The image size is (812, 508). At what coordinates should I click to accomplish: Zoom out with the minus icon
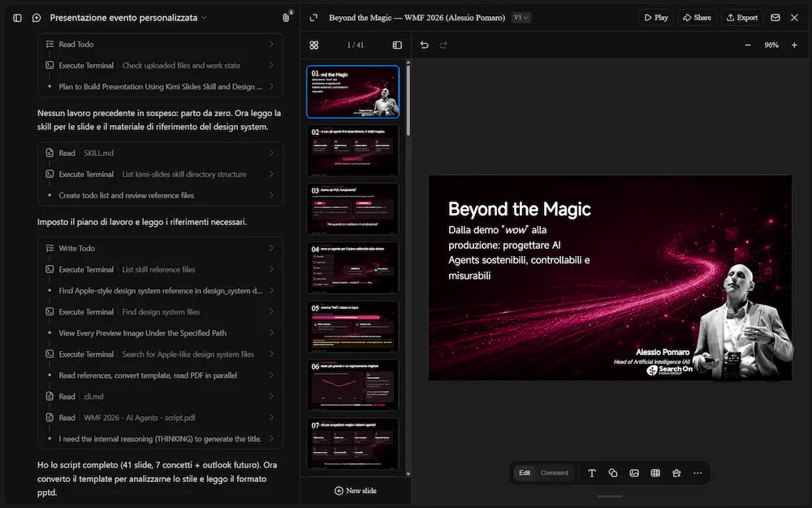[x=748, y=45]
